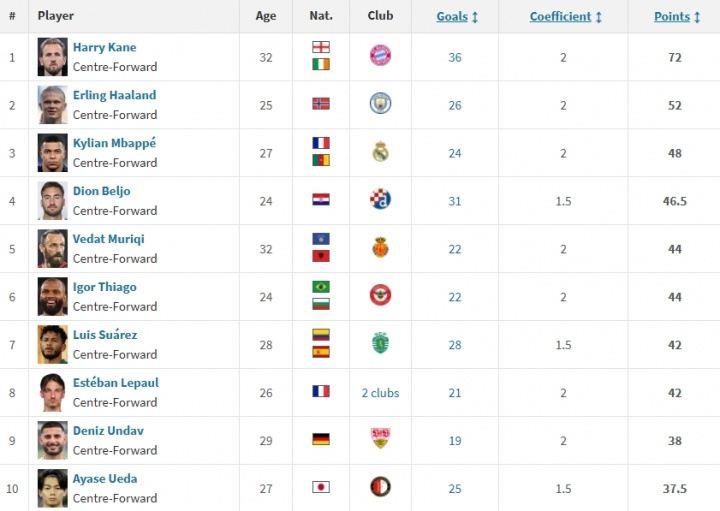720x511 pixels.
Task: Open the VfB Stuttgart club crest
Action: point(380,438)
